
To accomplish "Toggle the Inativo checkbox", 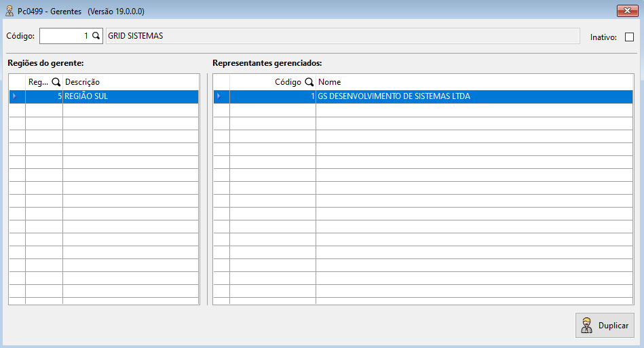I will point(629,37).
